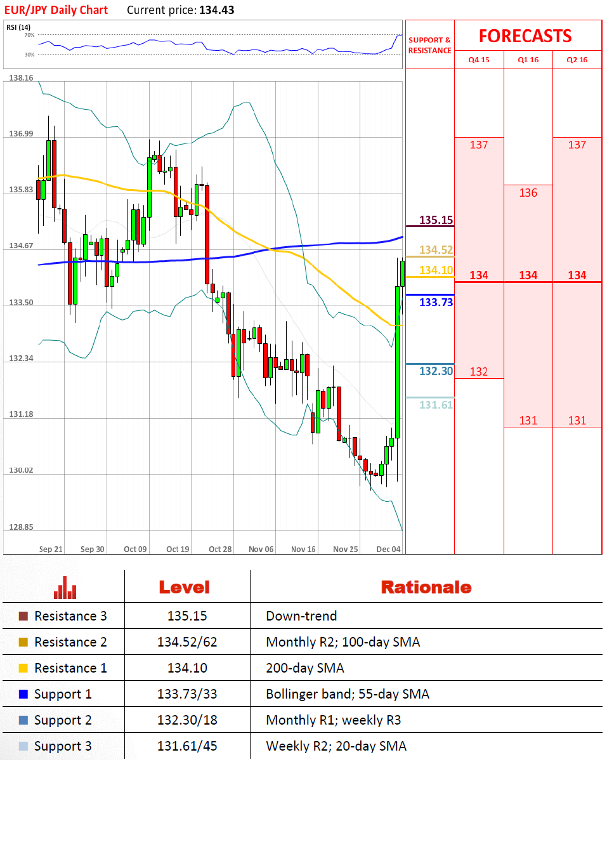607x868 pixels.
Task: Click the current price value 134.43
Action: point(216,10)
